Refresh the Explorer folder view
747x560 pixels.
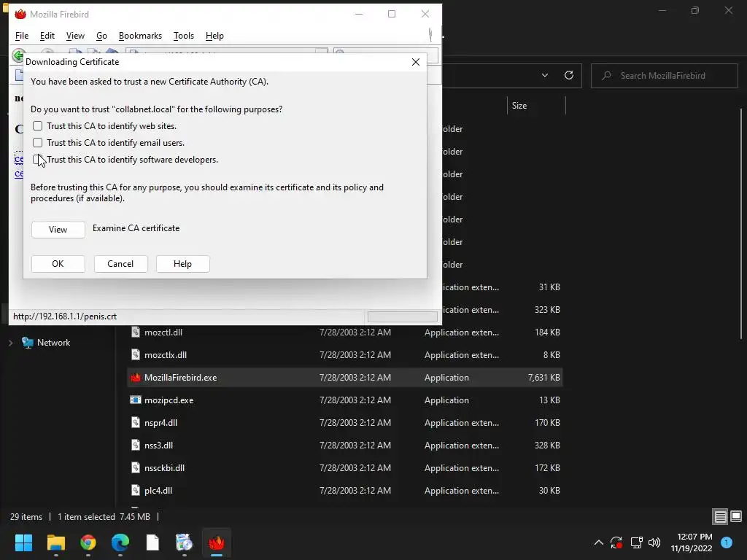(569, 75)
